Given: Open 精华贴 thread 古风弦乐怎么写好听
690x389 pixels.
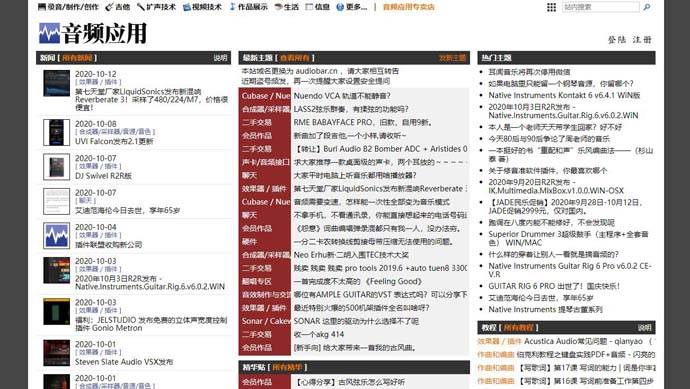Looking at the screenshot, I should point(349,382).
